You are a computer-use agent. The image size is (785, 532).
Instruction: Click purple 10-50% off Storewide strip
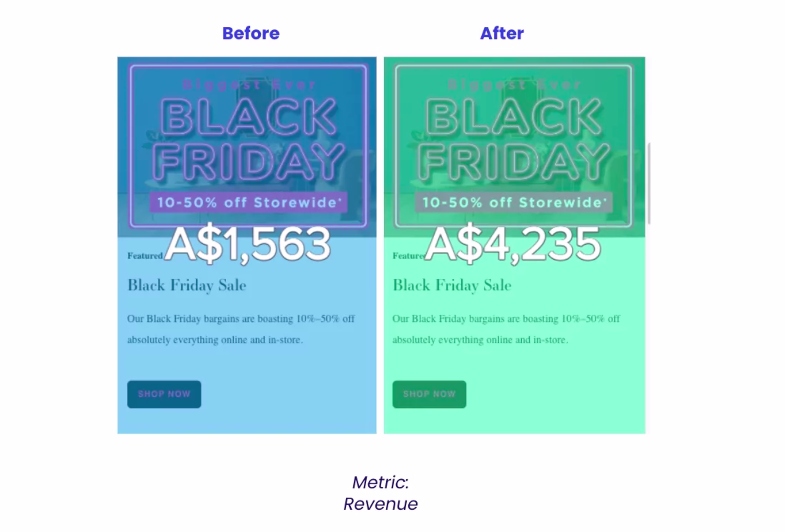(249, 202)
